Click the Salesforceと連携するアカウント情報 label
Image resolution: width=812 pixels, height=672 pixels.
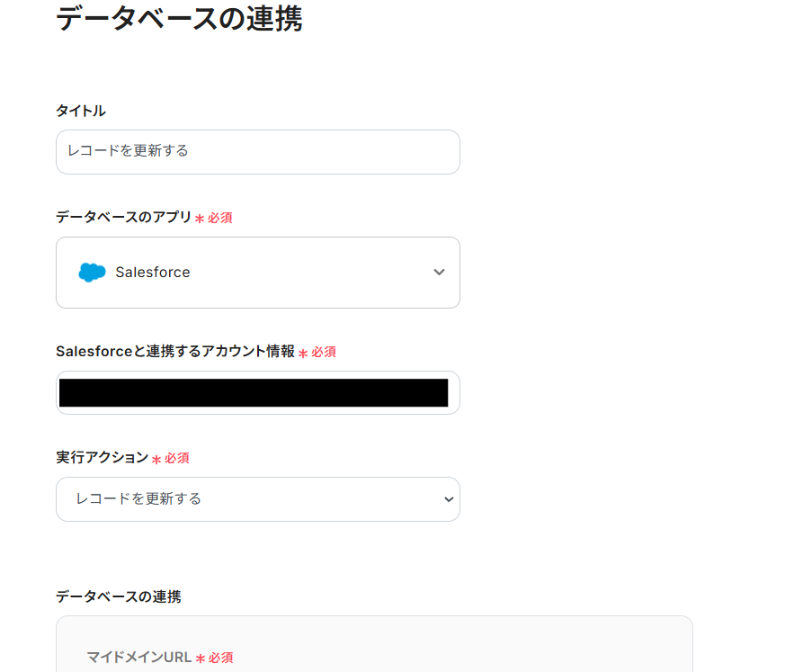pos(175,351)
